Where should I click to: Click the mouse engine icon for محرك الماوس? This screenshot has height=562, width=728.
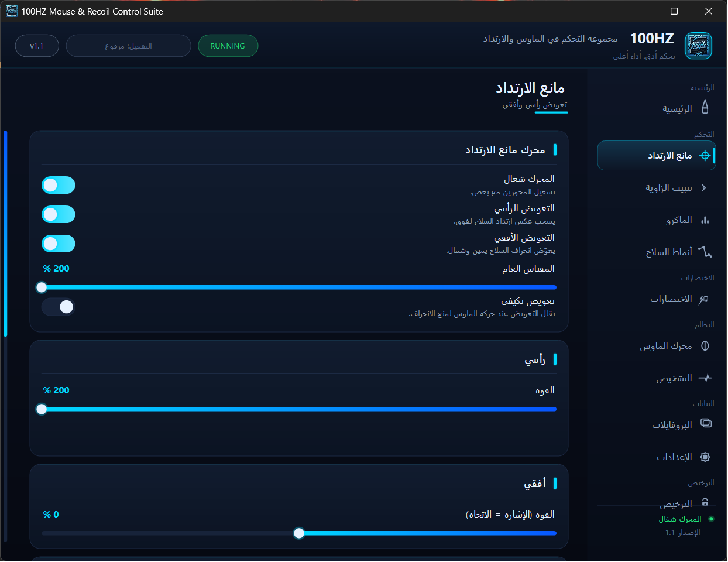[x=705, y=346]
